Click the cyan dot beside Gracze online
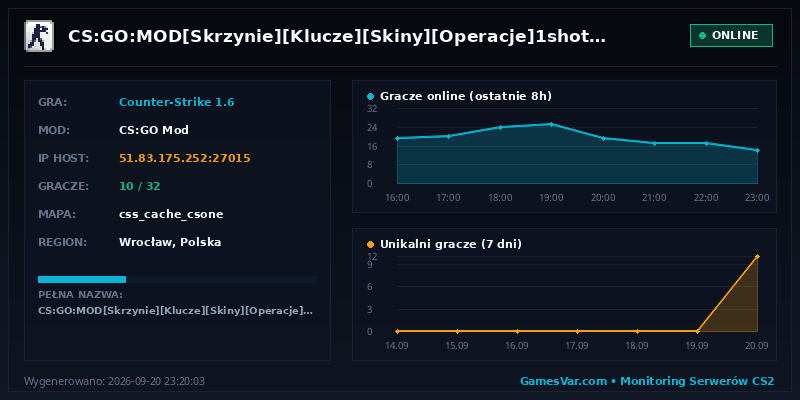This screenshot has height=400, width=800. coord(370,96)
